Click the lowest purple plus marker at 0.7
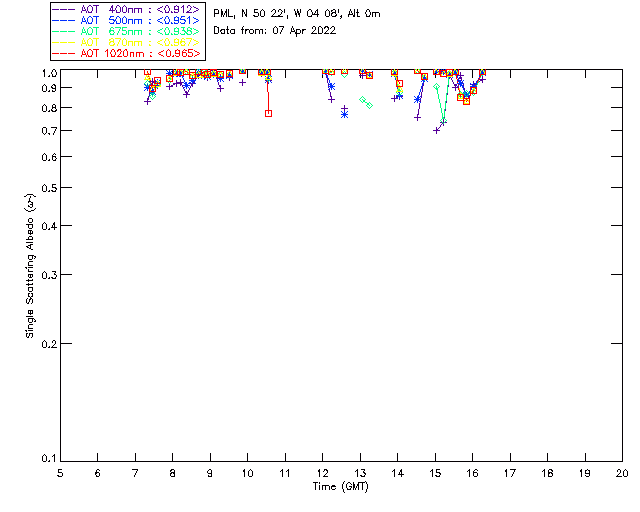This screenshot has width=640, height=512. 436,131
